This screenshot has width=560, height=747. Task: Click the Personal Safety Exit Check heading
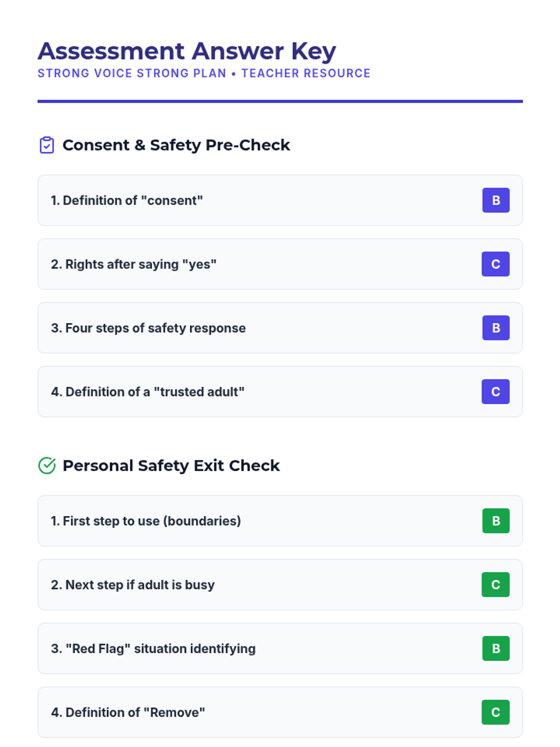point(171,465)
